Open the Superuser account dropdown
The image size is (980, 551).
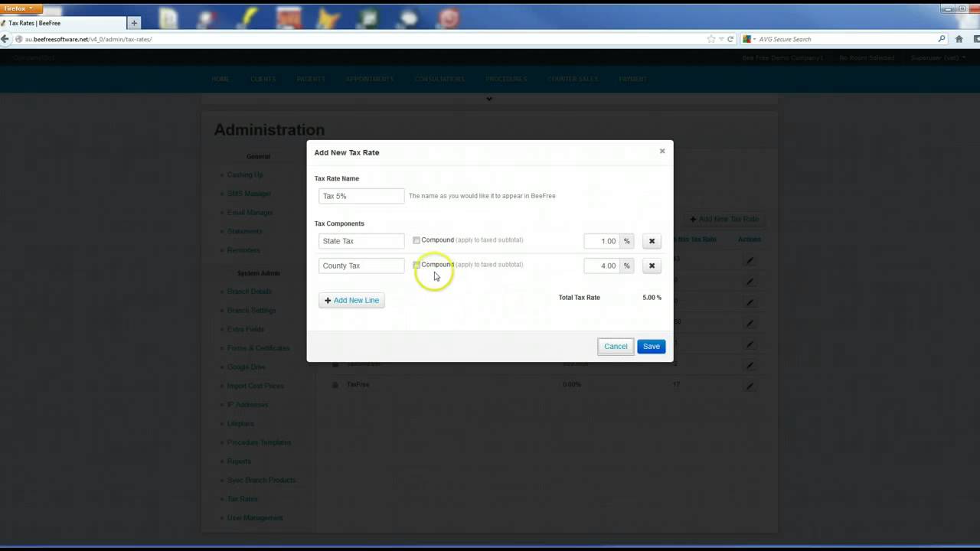click(938, 57)
